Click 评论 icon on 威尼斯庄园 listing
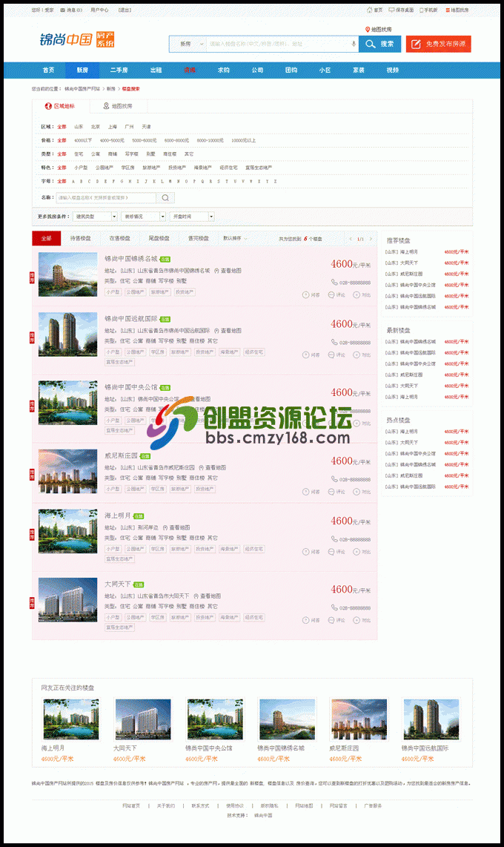 tap(331, 492)
